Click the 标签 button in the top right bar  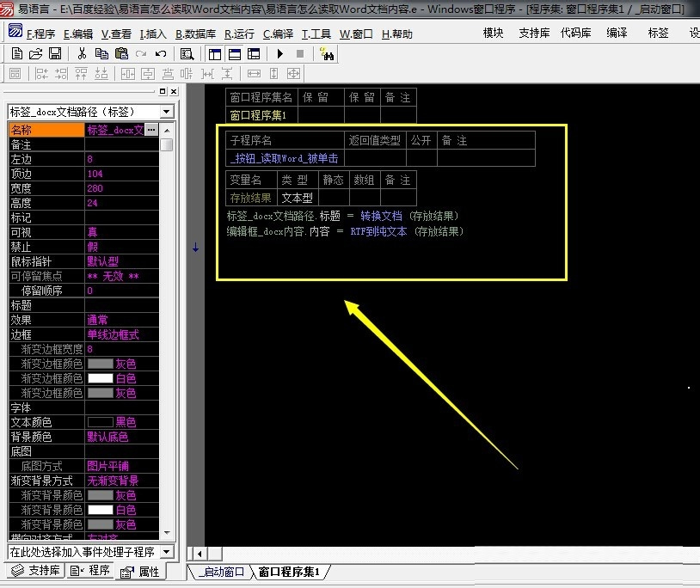[658, 33]
